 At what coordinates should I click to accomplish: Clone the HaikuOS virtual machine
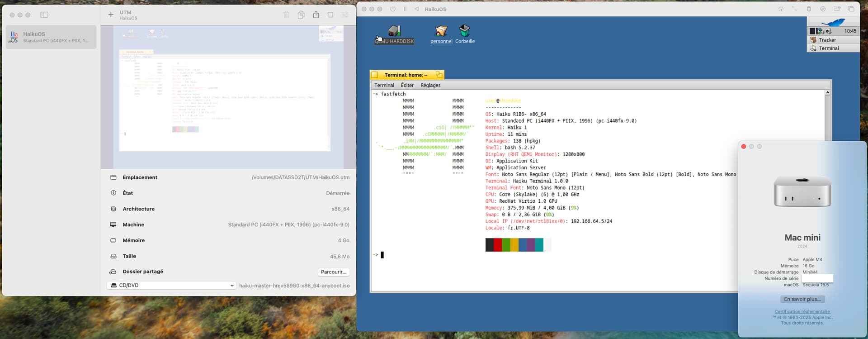(301, 15)
